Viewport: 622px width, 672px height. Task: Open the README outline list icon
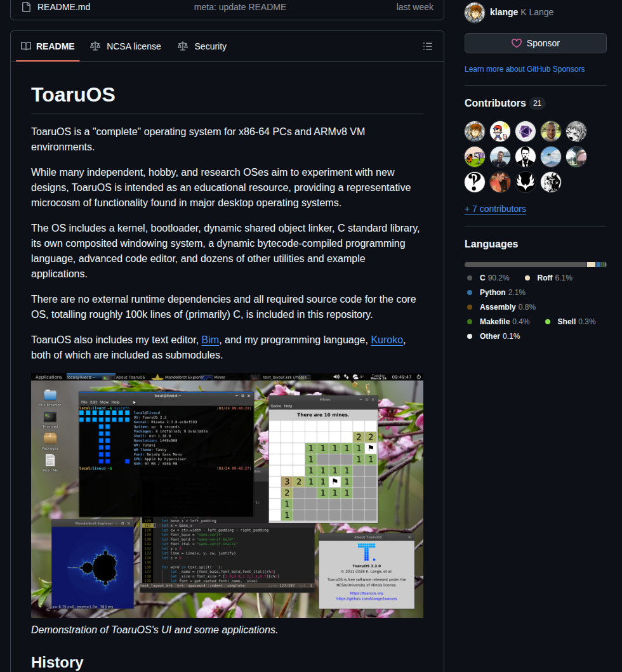click(427, 46)
